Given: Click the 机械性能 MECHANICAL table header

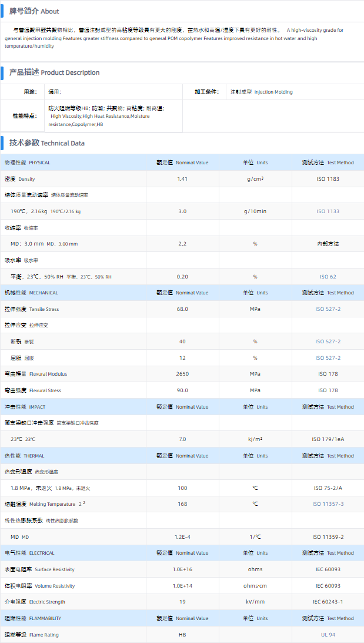Looking at the screenshot, I should click(x=31, y=293).
